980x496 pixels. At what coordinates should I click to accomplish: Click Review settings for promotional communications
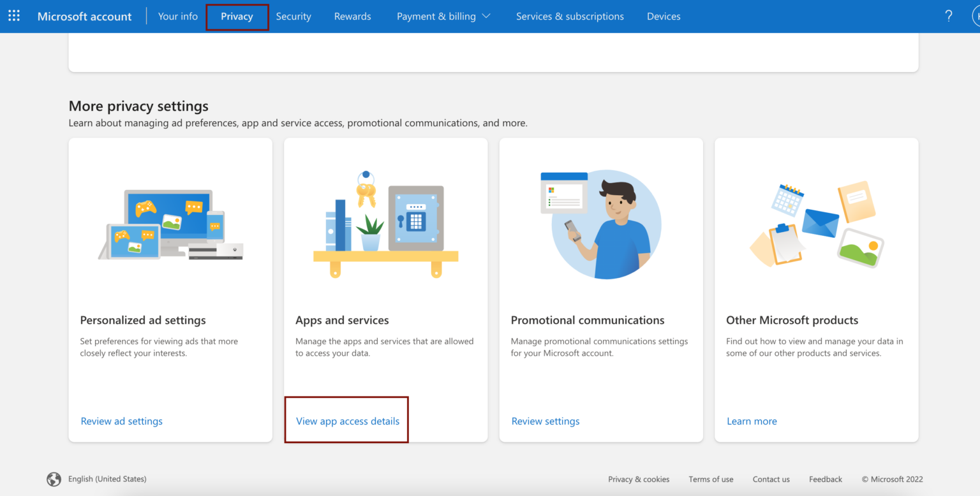[x=546, y=421]
